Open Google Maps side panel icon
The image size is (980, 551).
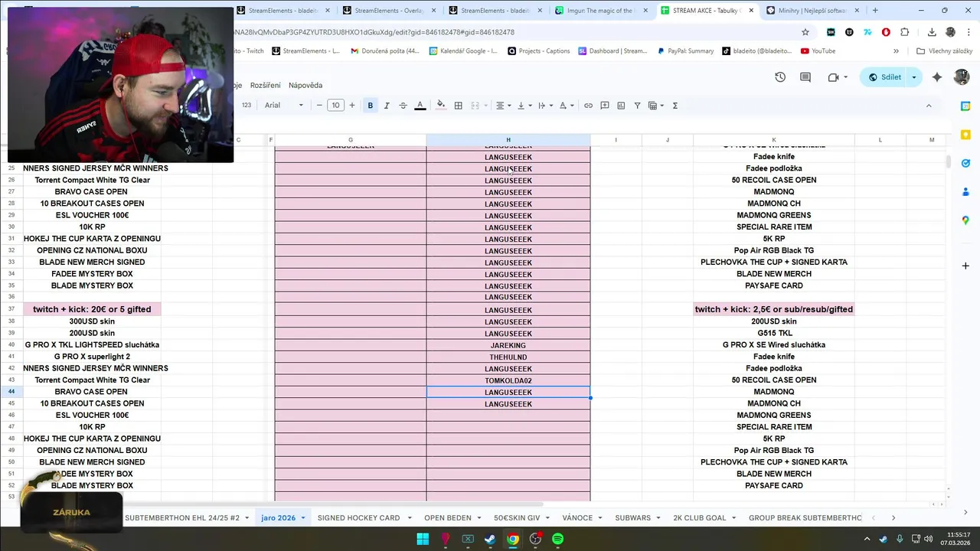click(965, 220)
